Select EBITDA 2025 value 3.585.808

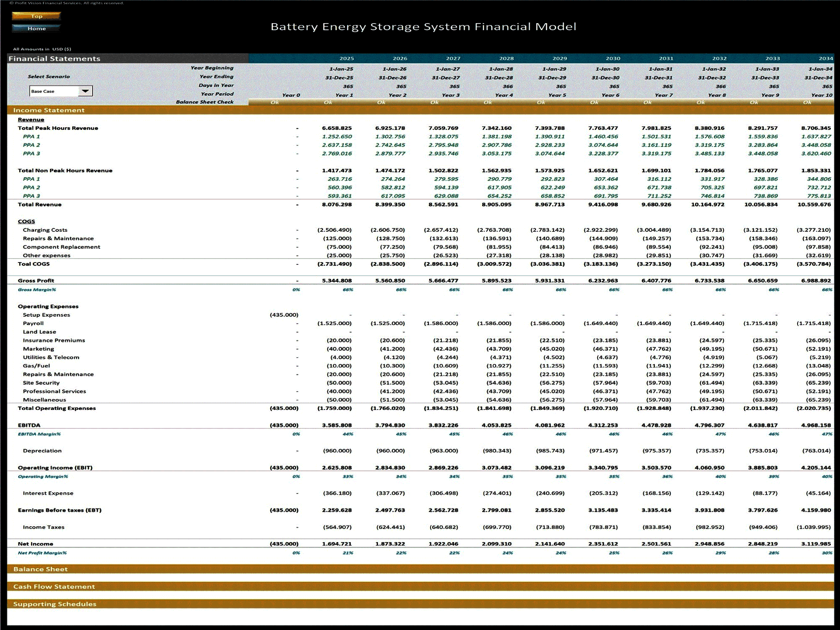coord(337,425)
